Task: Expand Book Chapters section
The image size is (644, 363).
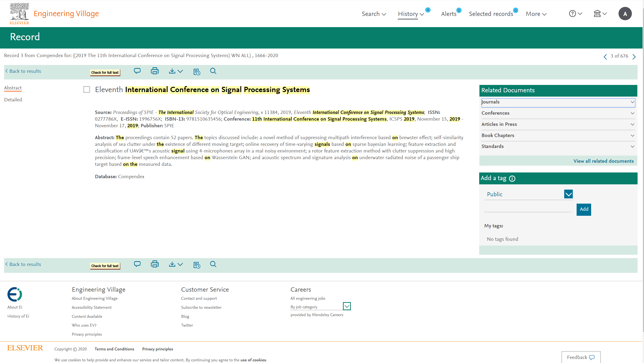Action: pyautogui.click(x=558, y=135)
